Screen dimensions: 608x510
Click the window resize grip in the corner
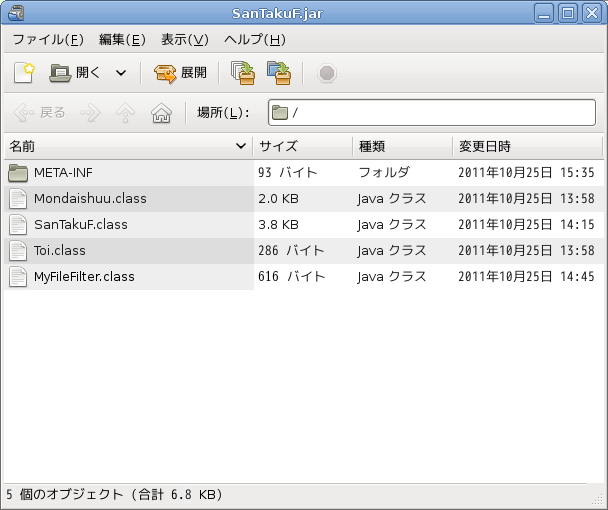pyautogui.click(x=598, y=500)
